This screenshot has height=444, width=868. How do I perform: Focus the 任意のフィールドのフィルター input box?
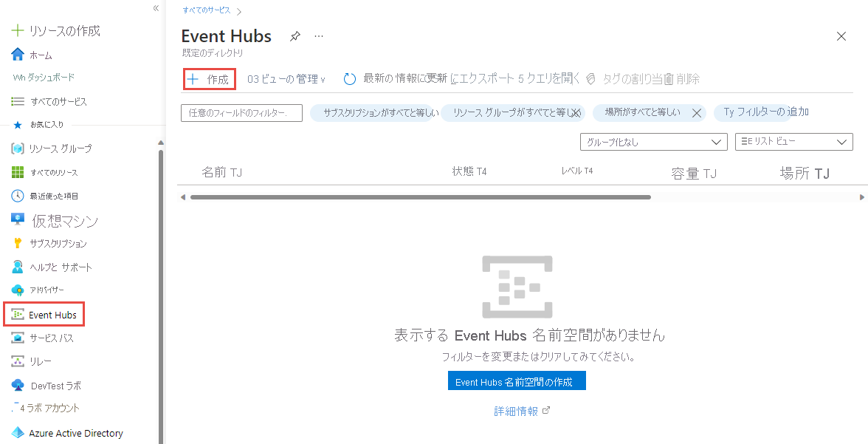coord(242,113)
